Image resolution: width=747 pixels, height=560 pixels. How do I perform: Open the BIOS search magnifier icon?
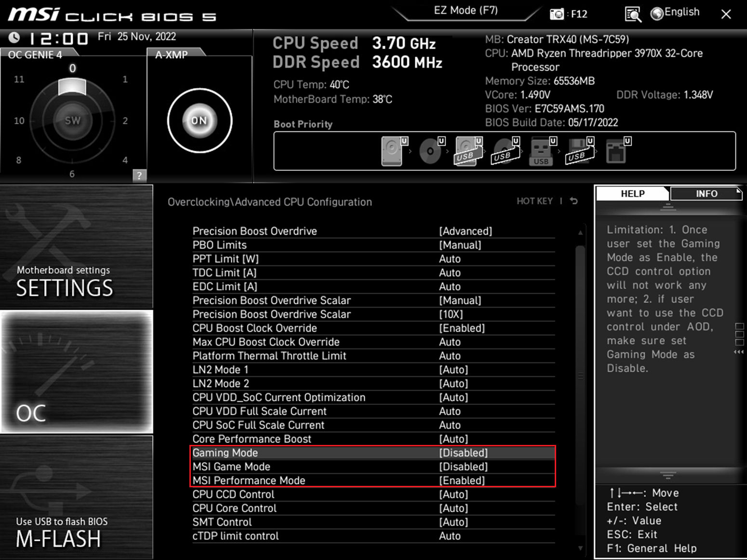pos(633,14)
